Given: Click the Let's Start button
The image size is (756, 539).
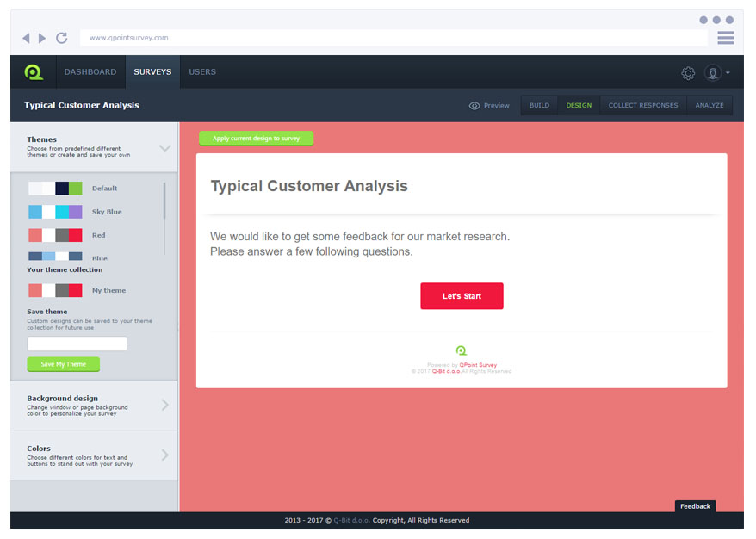Looking at the screenshot, I should 462,296.
